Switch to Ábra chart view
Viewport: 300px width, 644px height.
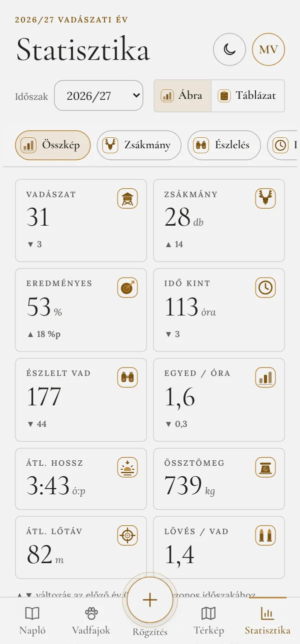pyautogui.click(x=182, y=95)
